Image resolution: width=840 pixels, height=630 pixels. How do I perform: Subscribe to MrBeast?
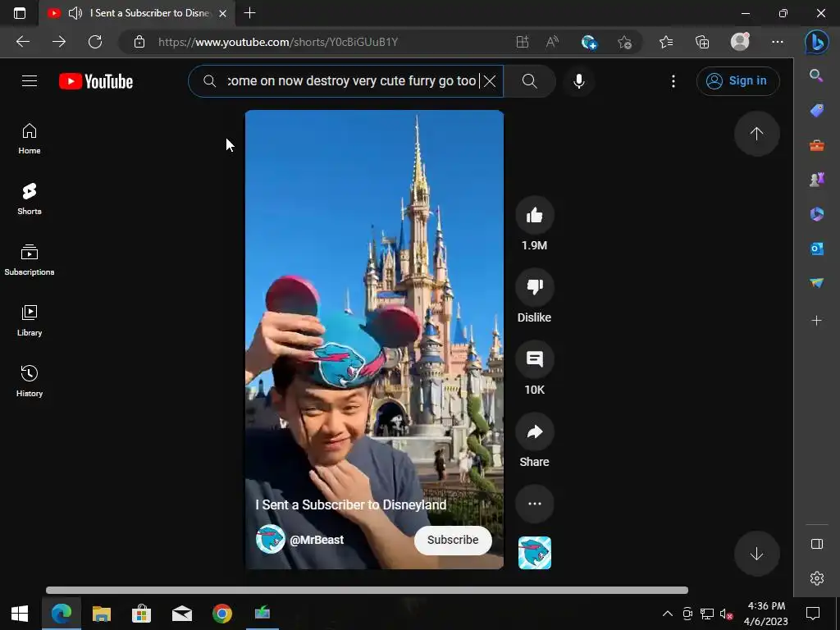point(453,540)
